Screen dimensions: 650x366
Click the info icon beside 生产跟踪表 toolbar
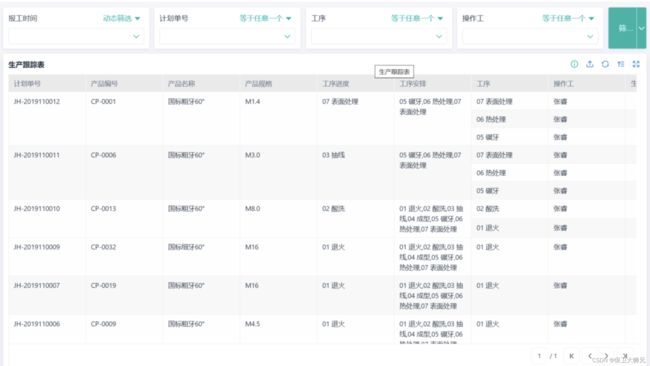[x=574, y=64]
